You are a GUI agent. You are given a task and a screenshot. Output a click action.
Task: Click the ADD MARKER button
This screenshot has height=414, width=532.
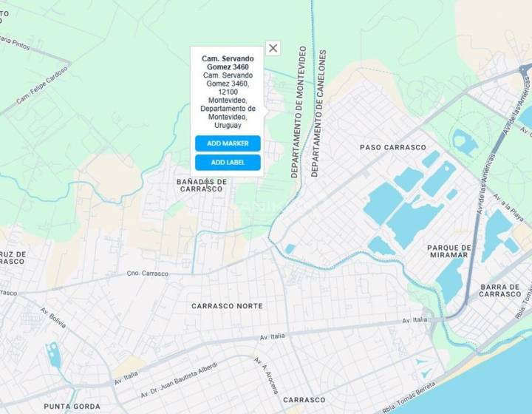click(228, 143)
